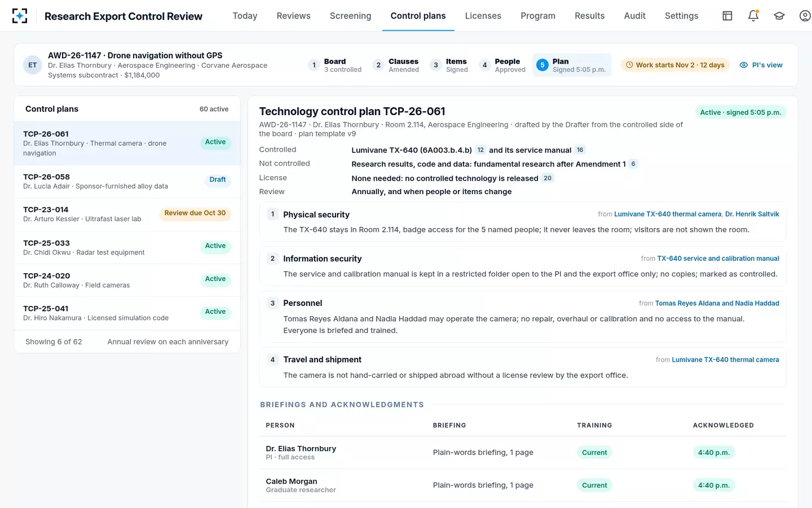Go to step 3 Items
Screen dimensions: 812x508
[449, 65]
